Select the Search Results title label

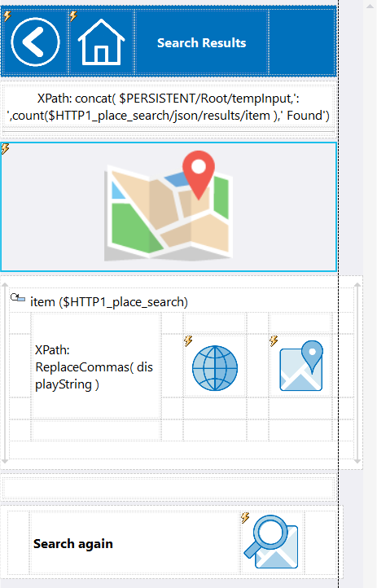pos(202,42)
